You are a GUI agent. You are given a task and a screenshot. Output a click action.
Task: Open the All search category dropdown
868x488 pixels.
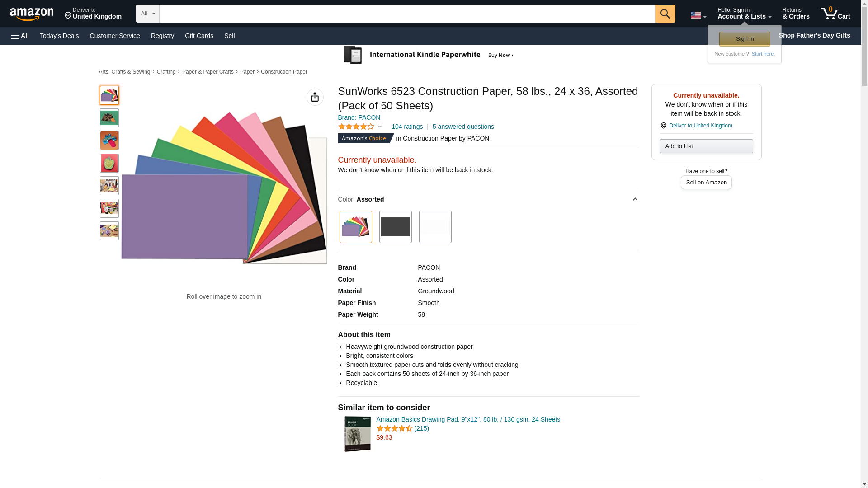click(147, 14)
